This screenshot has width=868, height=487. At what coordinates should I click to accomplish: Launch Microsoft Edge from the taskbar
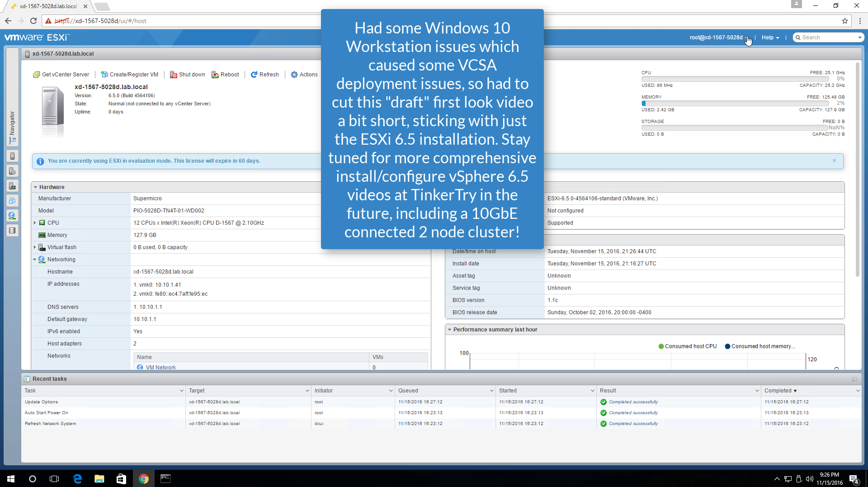(x=77, y=479)
